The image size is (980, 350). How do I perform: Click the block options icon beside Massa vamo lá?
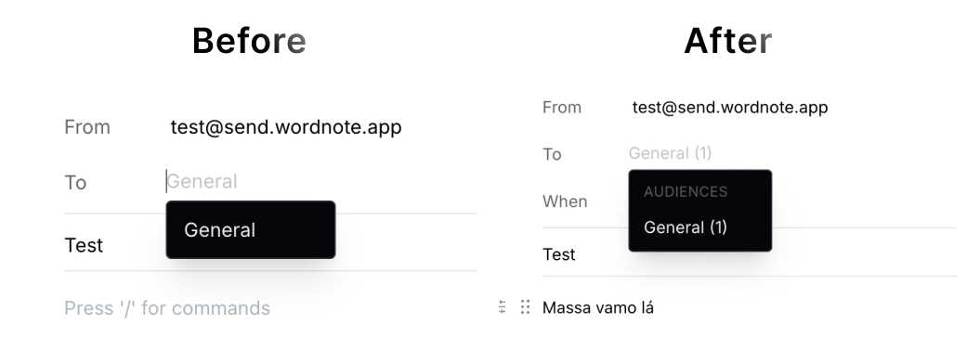(x=503, y=307)
